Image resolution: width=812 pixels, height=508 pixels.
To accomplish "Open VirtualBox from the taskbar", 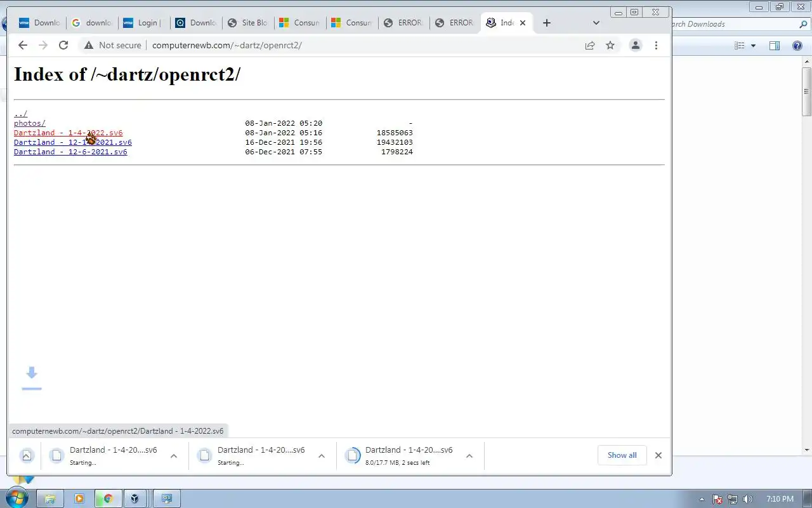I will pyautogui.click(x=134, y=499).
